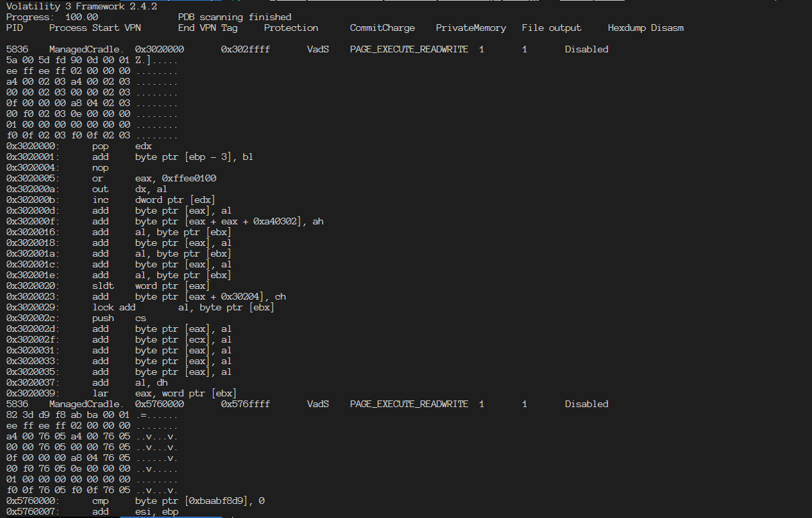The image size is (812, 518).
Task: Select the PrivateMemory column header
Action: 471,28
